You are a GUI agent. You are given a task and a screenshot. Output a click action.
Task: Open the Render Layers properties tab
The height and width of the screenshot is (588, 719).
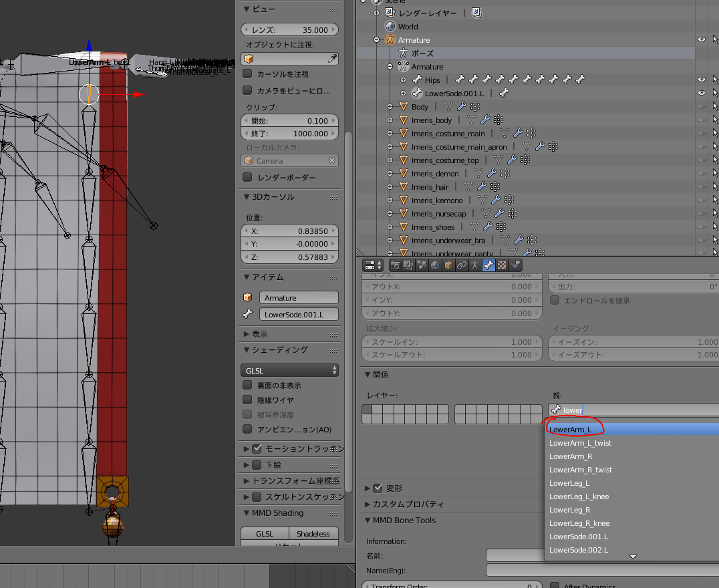point(408,265)
